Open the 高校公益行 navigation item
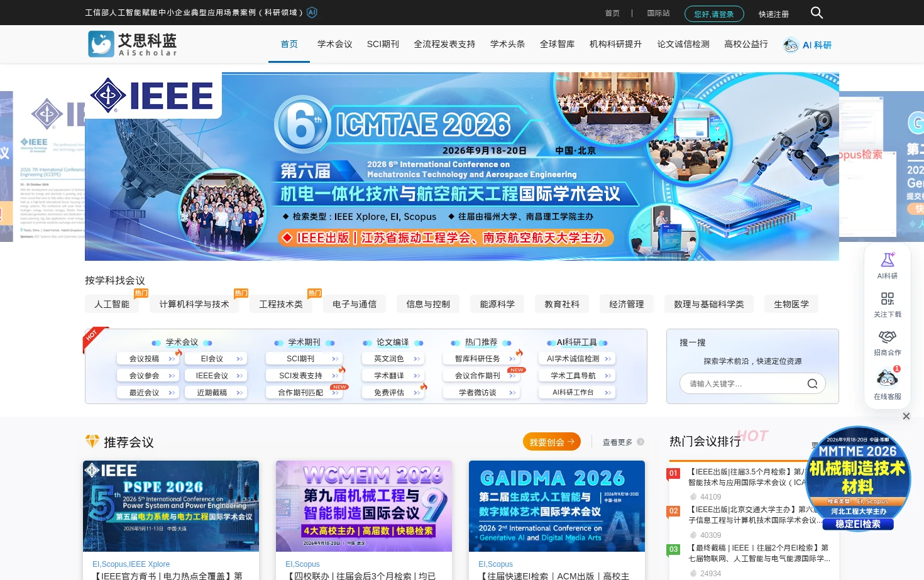Screen dimensions: 924x580 coord(746,44)
